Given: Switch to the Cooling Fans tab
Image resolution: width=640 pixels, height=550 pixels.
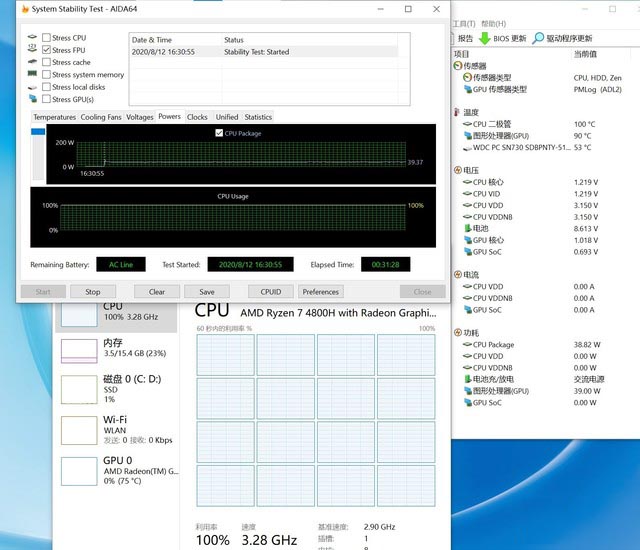Looking at the screenshot, I should (101, 117).
